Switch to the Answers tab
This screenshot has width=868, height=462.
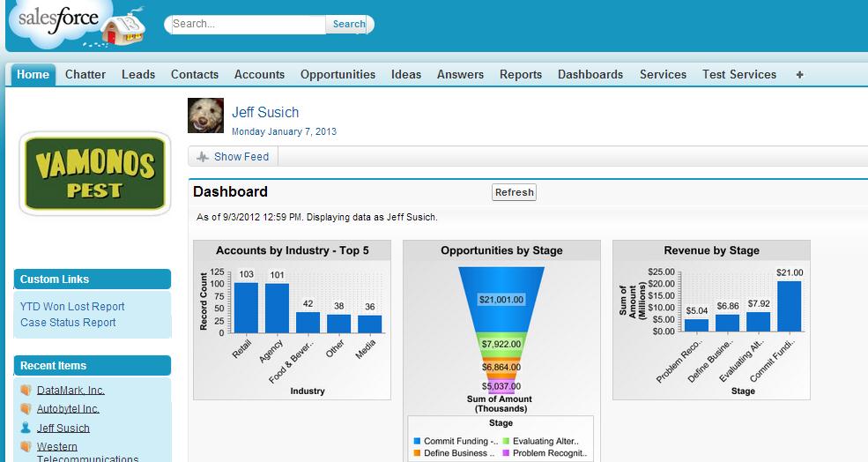[460, 75]
